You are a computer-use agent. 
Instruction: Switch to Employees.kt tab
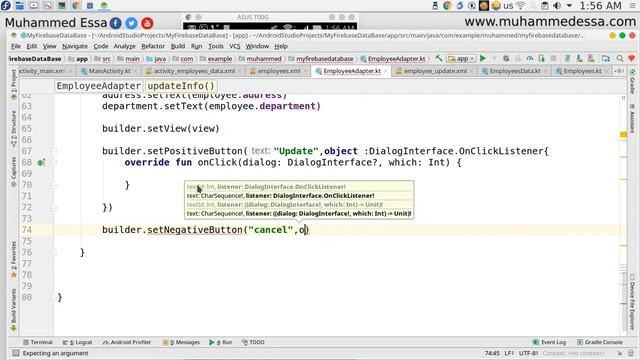[x=582, y=71]
